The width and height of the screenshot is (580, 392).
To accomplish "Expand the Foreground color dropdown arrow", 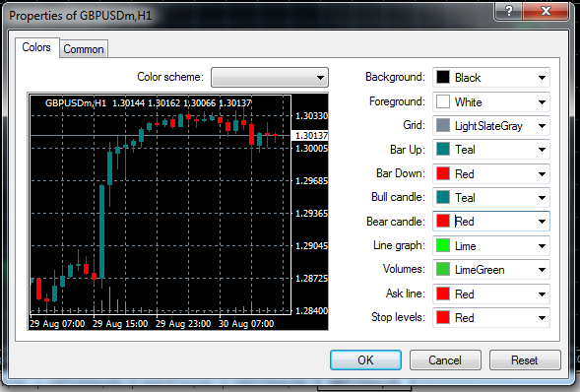I will tap(542, 102).
